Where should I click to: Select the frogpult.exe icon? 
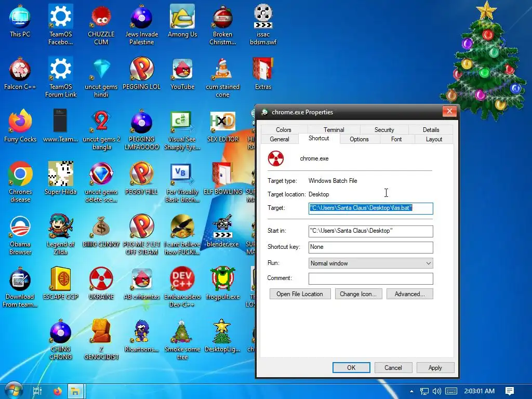click(222, 283)
